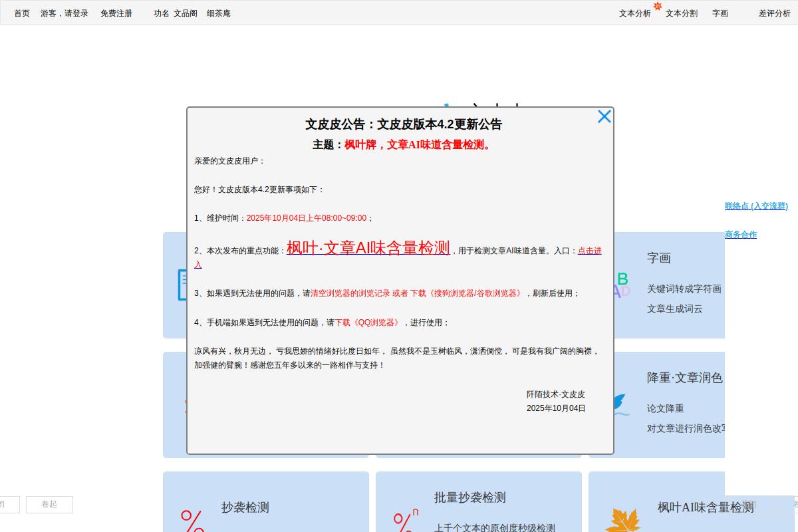Screen dimensions: 798x532
Task: Click the date 2025年10月04日 below the signature
Action: [556, 408]
